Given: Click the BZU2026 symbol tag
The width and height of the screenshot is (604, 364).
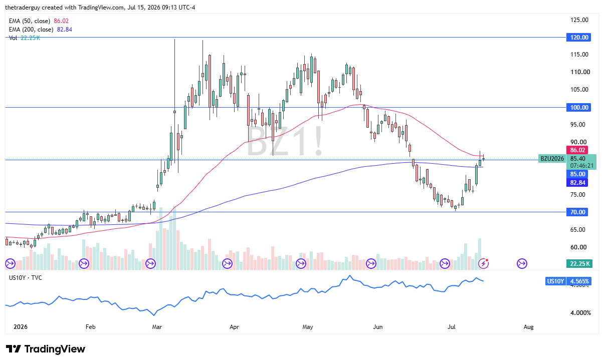Looking at the screenshot, I should (552, 158).
